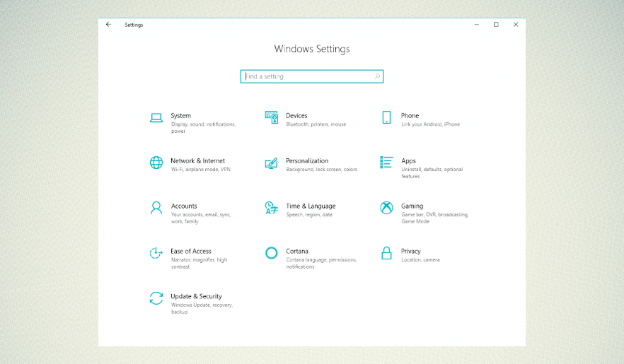The height and width of the screenshot is (364, 624).
Task: Maximize the Settings window
Action: tap(496, 25)
